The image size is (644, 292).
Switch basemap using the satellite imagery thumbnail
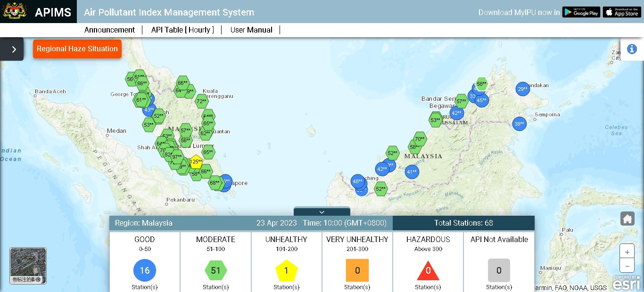[28, 266]
